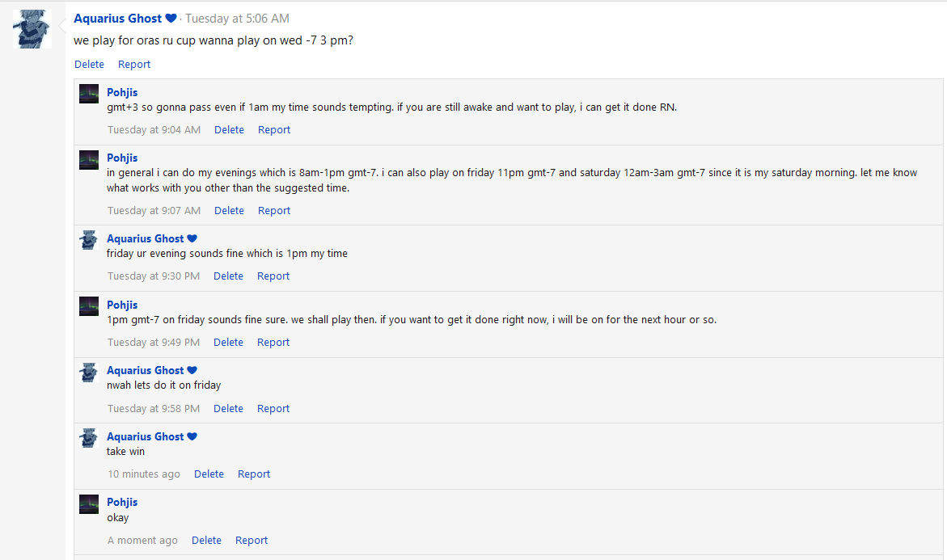
Task: Click the heart badge on the 'take win' comment
Action: tap(192, 436)
